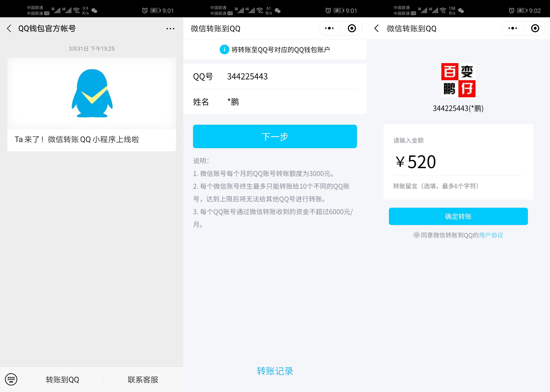
Task: Tap the back arrow on QQ钱包官方帐号 page
Action: 9,28
